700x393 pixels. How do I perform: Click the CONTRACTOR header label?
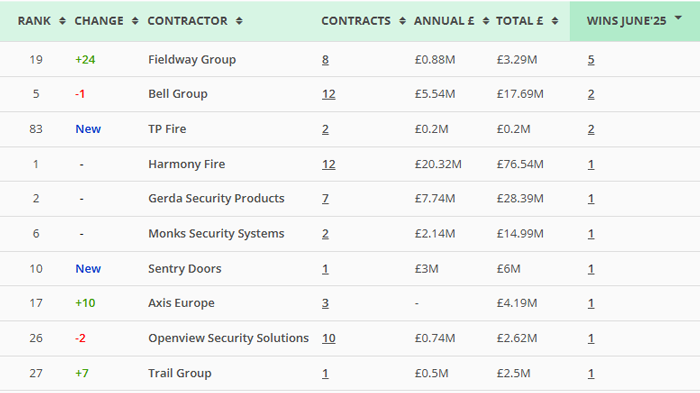188,21
